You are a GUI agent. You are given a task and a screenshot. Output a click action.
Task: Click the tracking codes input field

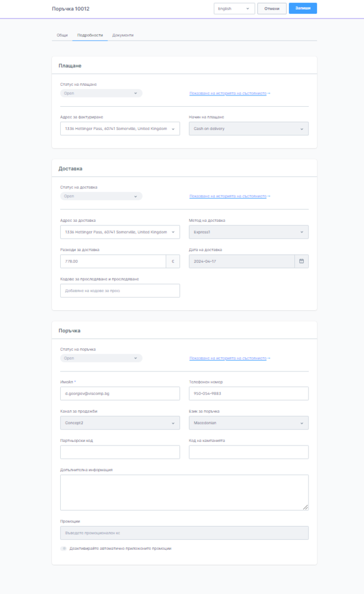120,290
